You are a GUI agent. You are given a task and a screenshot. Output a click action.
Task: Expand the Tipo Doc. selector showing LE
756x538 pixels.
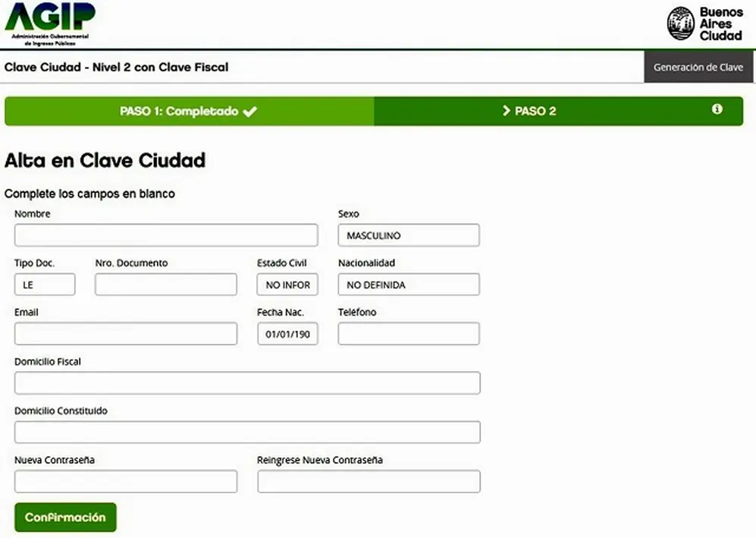(x=45, y=285)
